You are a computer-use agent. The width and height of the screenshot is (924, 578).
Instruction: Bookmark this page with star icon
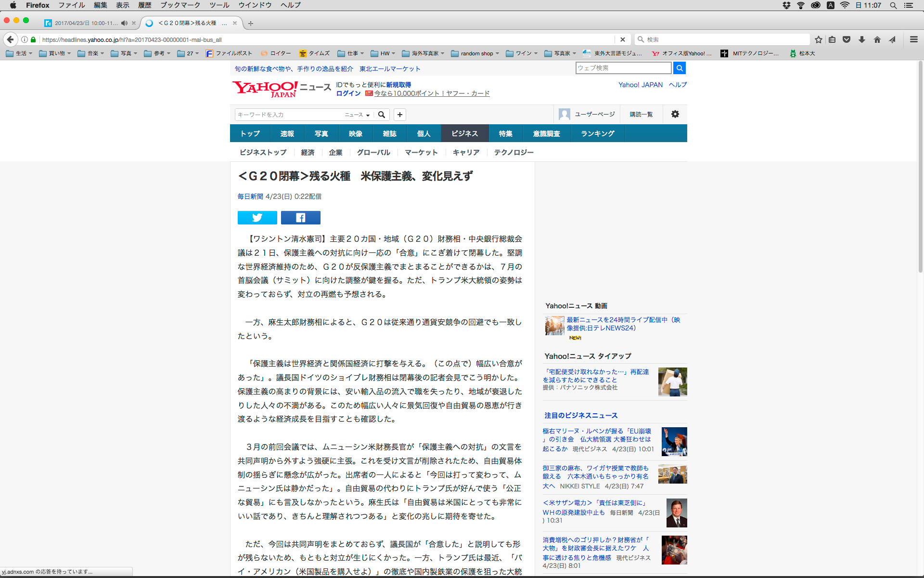[818, 39]
